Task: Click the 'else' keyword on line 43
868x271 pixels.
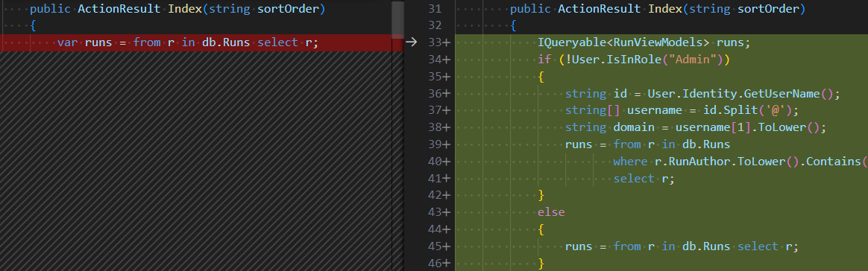Action: point(551,212)
